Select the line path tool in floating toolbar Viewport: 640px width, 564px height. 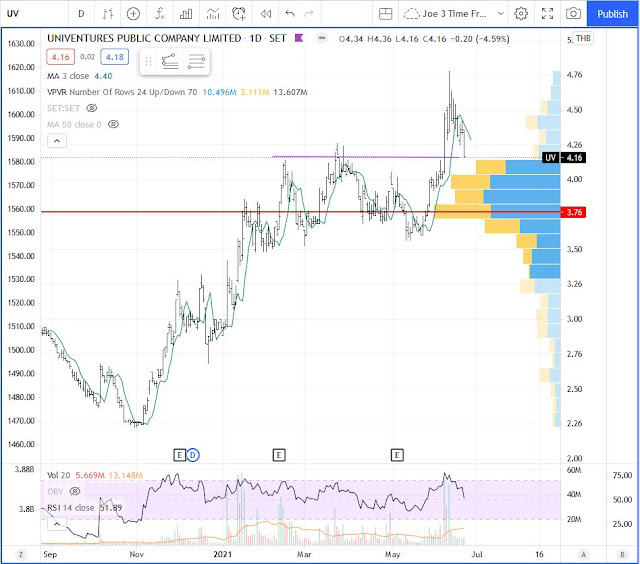[170, 62]
